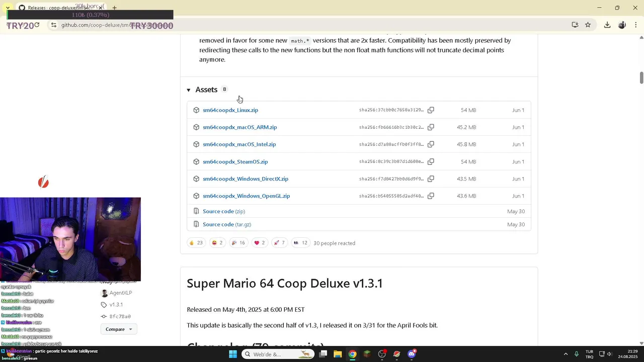This screenshot has width=644, height=362.
Task: Open the Chrome downloads icon
Action: click(x=607, y=25)
